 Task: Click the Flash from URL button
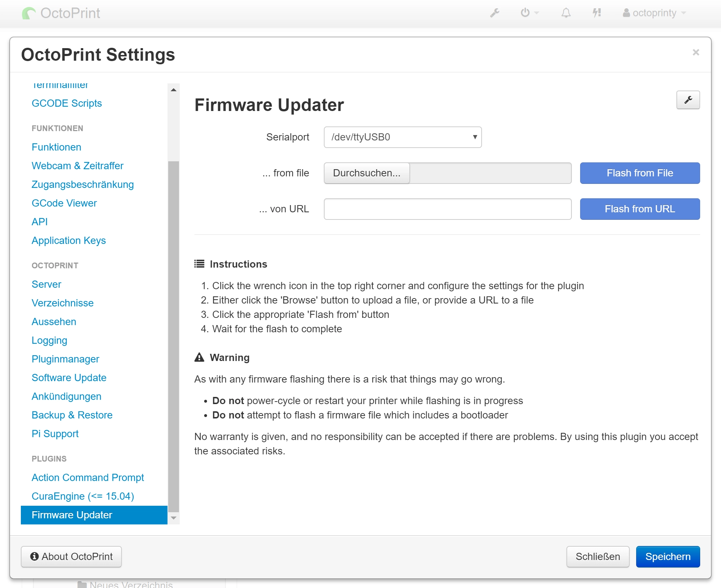coord(640,209)
